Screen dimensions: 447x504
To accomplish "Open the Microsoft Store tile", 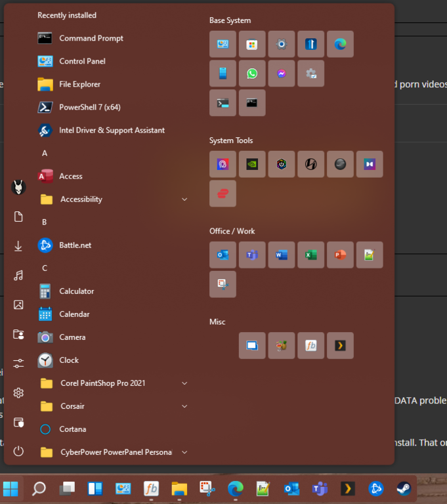I will [x=252, y=44].
